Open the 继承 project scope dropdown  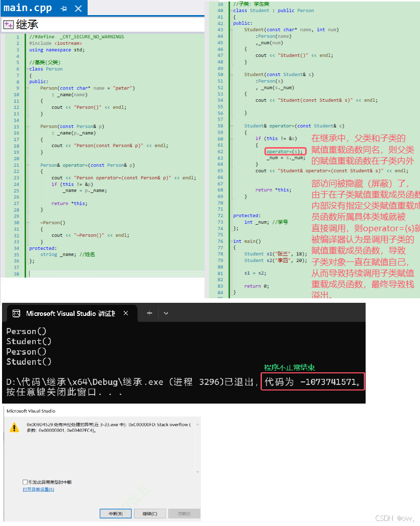[103, 25]
